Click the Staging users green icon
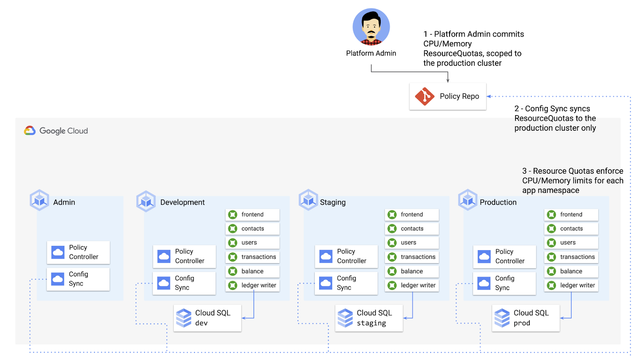The image size is (644, 362). 392,243
